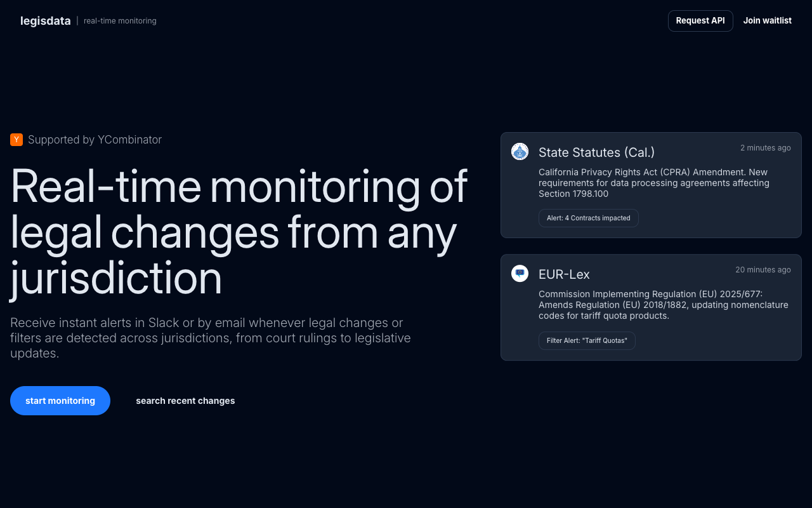
Task: Open the Join waitlist link
Action: click(767, 20)
